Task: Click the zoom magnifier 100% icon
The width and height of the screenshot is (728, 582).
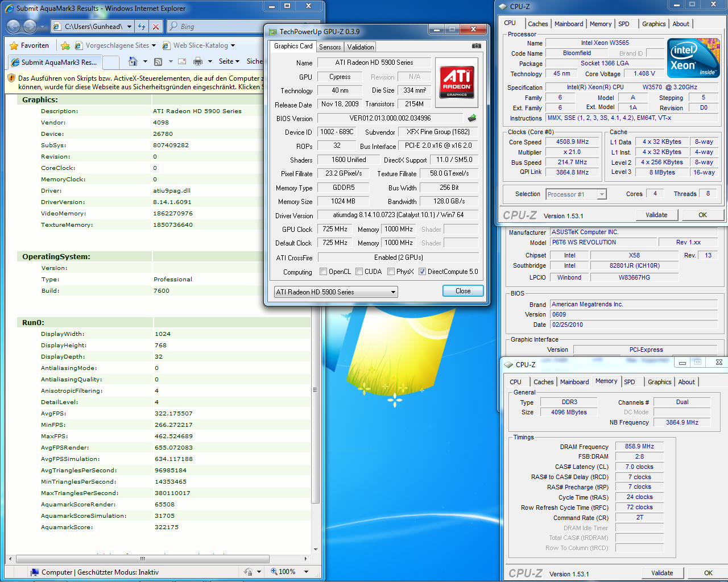Action: click(x=274, y=572)
